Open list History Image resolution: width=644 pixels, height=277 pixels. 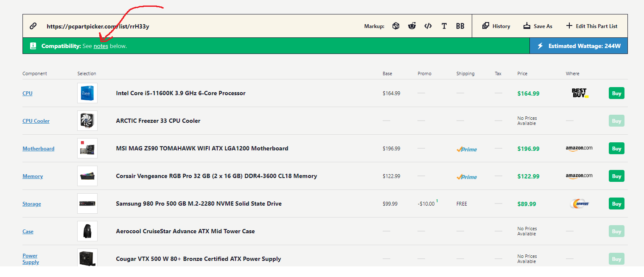[x=496, y=26]
